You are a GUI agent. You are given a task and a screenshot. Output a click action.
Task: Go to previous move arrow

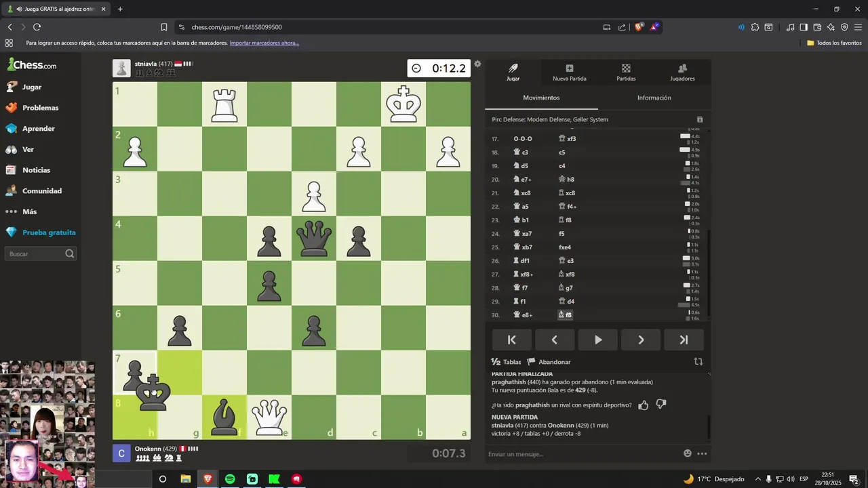pyautogui.click(x=555, y=340)
